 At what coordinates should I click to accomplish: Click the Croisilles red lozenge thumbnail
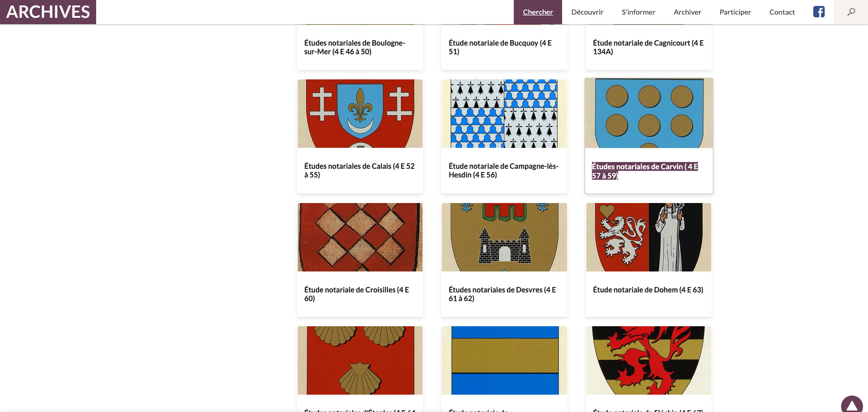pyautogui.click(x=360, y=237)
